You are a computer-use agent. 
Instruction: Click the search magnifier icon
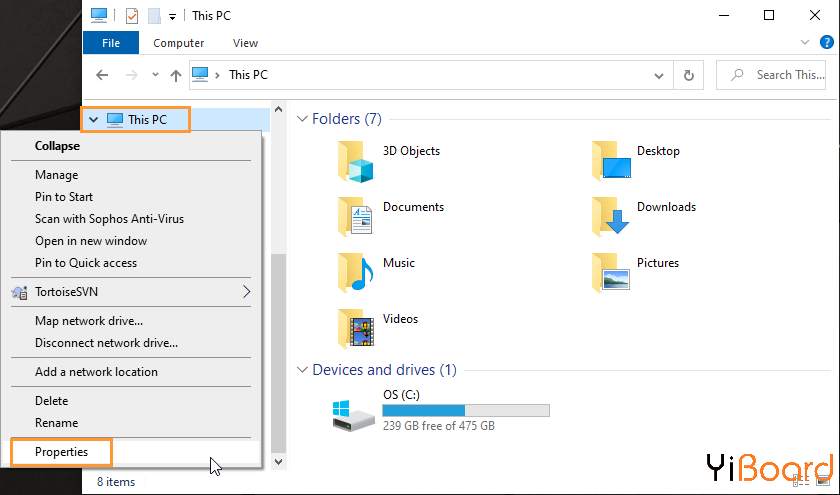(x=737, y=75)
